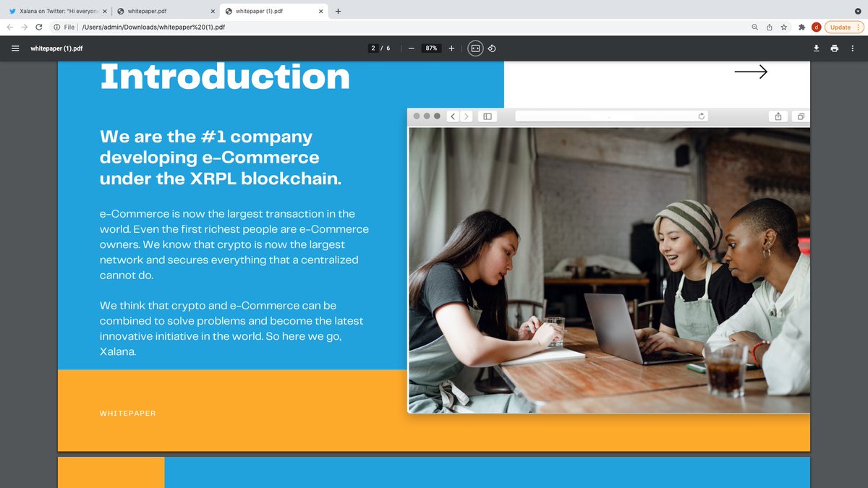868x488 pixels.
Task: Click the 87% zoom level field
Action: point(431,48)
